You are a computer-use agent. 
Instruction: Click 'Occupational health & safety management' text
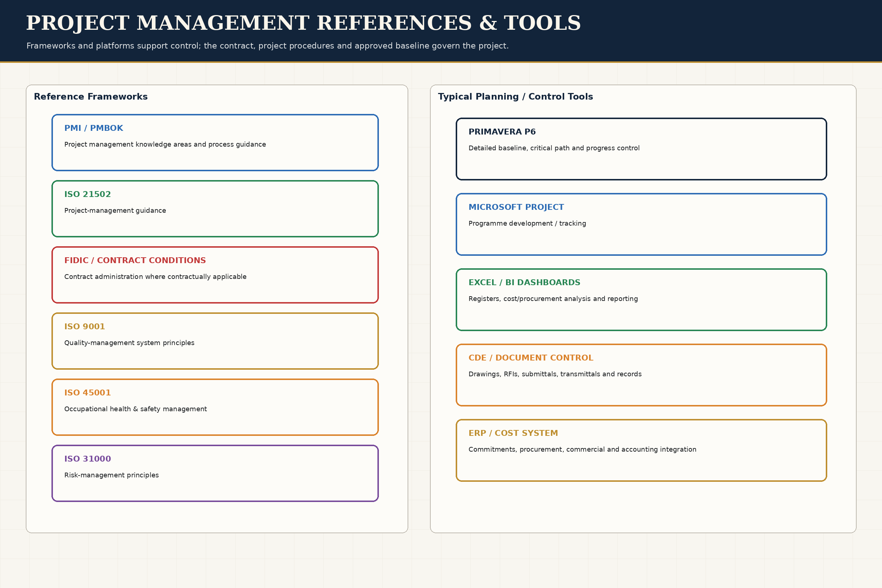point(135,409)
